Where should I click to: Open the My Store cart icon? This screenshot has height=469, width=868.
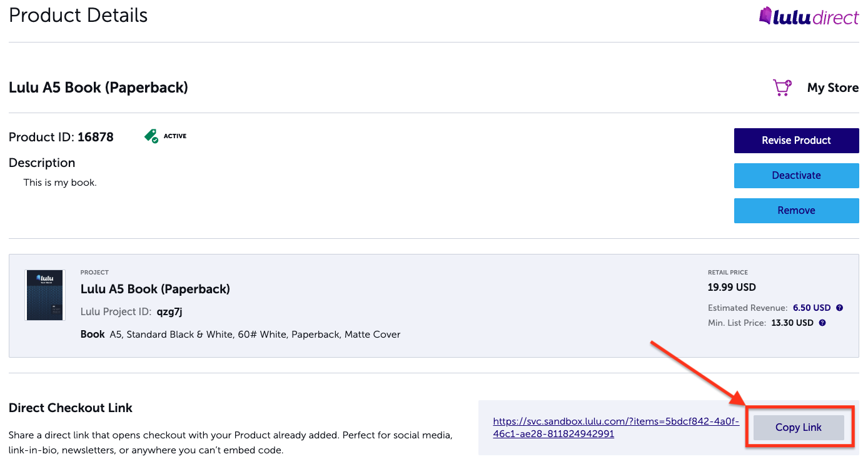(782, 88)
